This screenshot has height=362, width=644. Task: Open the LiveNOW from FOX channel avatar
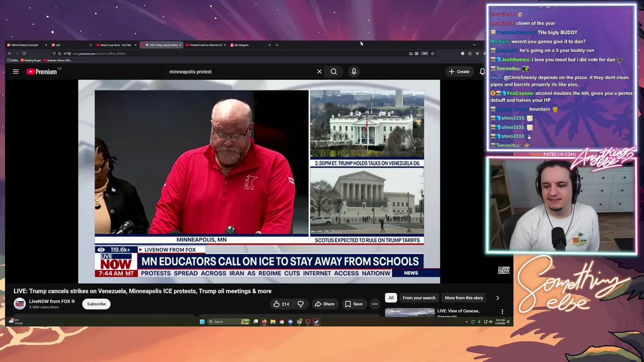pos(20,303)
